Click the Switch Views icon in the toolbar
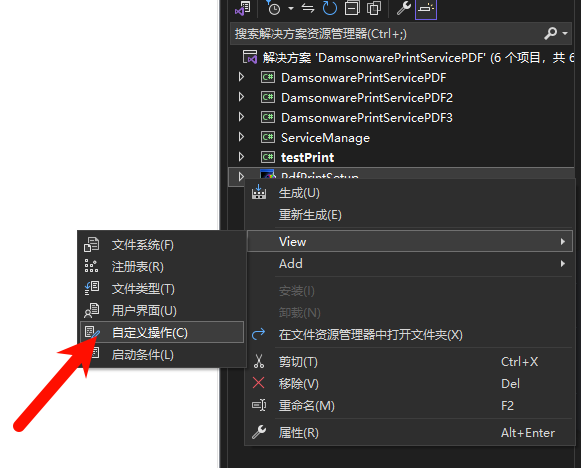Image resolution: width=581 pixels, height=468 pixels. (243, 8)
